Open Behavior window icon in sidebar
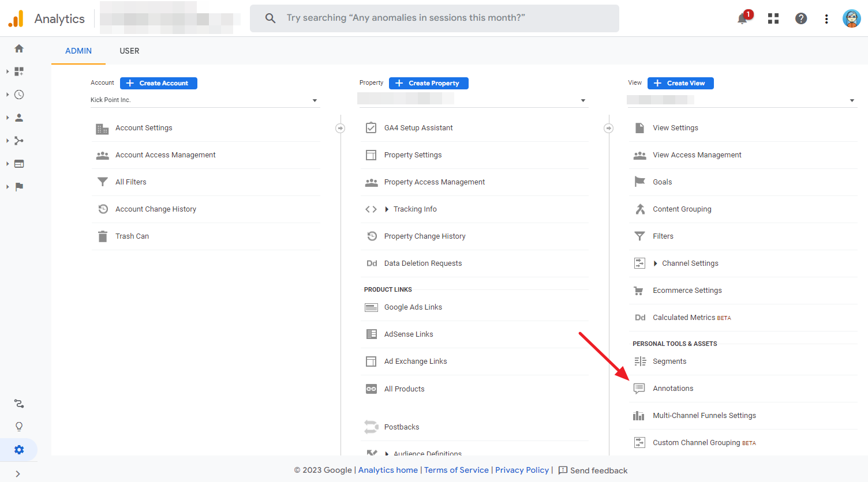Screen dimensions: 868x482 [19, 164]
